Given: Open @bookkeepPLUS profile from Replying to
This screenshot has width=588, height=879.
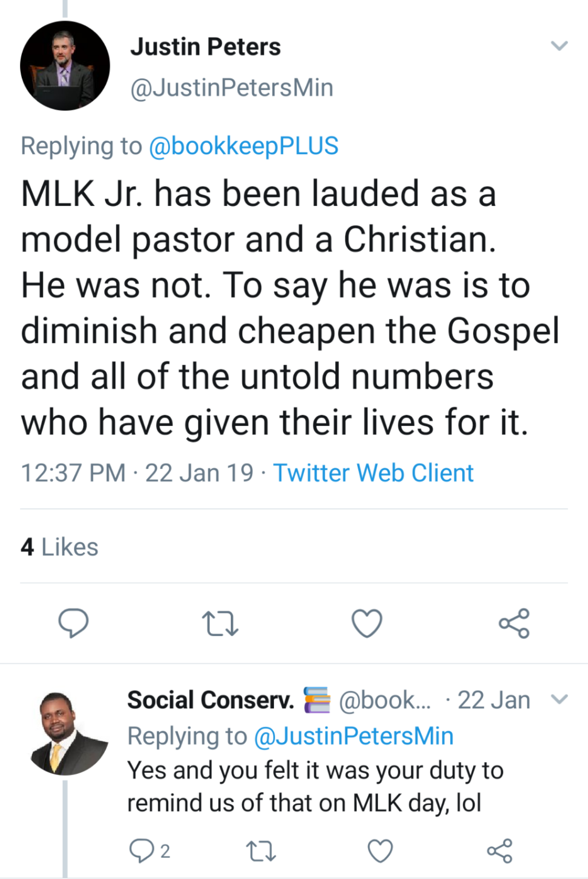Looking at the screenshot, I should point(243,145).
